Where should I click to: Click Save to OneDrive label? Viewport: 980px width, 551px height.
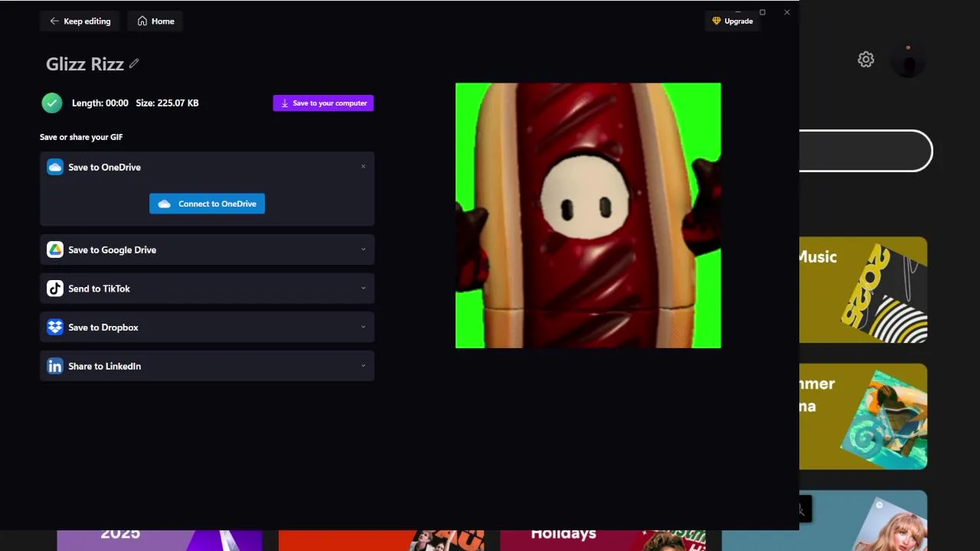[104, 167]
